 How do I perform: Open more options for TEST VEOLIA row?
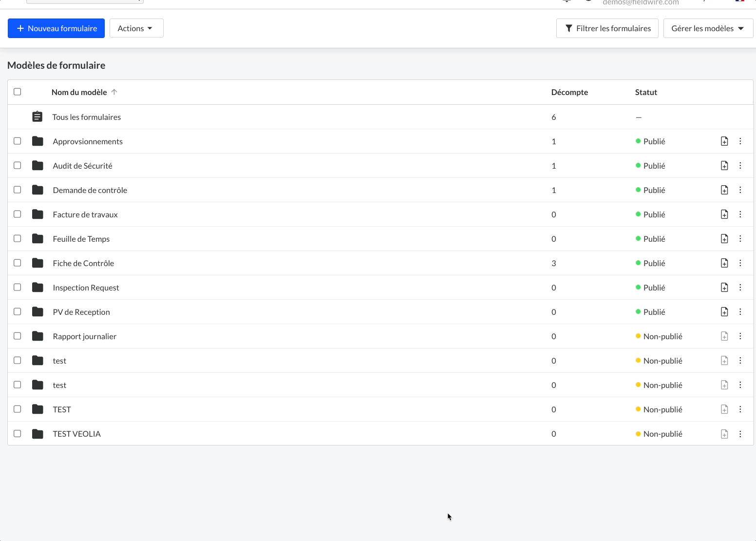(x=740, y=434)
